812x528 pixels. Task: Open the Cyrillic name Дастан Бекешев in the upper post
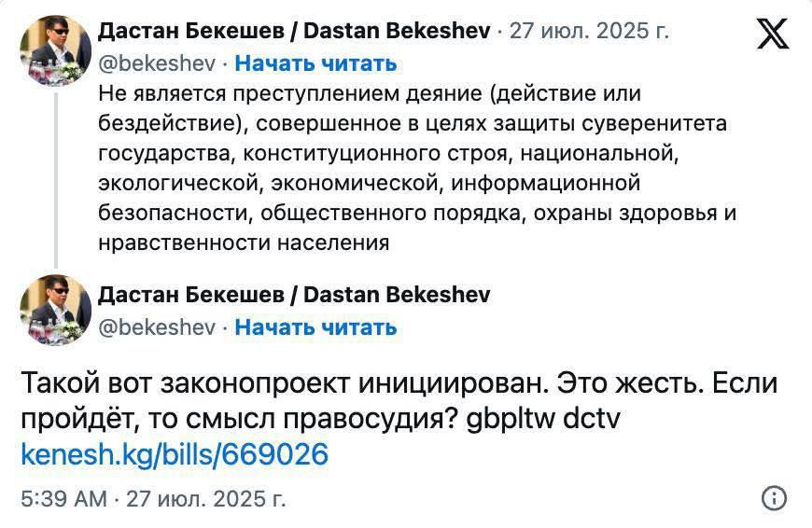tap(190, 31)
